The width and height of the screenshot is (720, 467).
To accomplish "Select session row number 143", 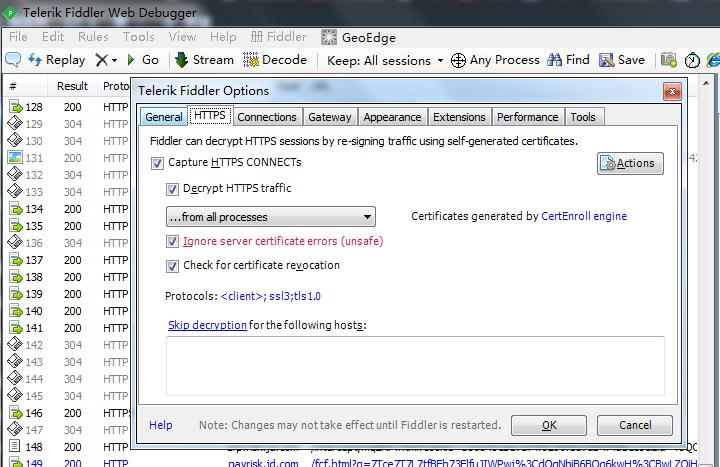I will tap(34, 362).
